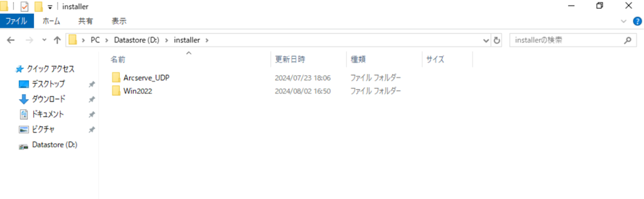Viewport: 644px width, 199px height.
Task: Click the back navigation arrow
Action: [x=11, y=40]
